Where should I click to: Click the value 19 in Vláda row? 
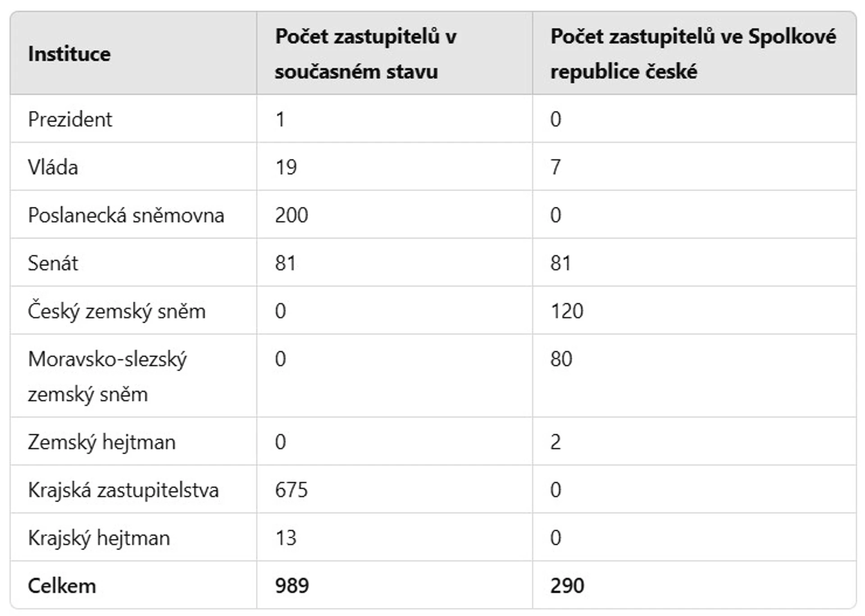(x=286, y=167)
